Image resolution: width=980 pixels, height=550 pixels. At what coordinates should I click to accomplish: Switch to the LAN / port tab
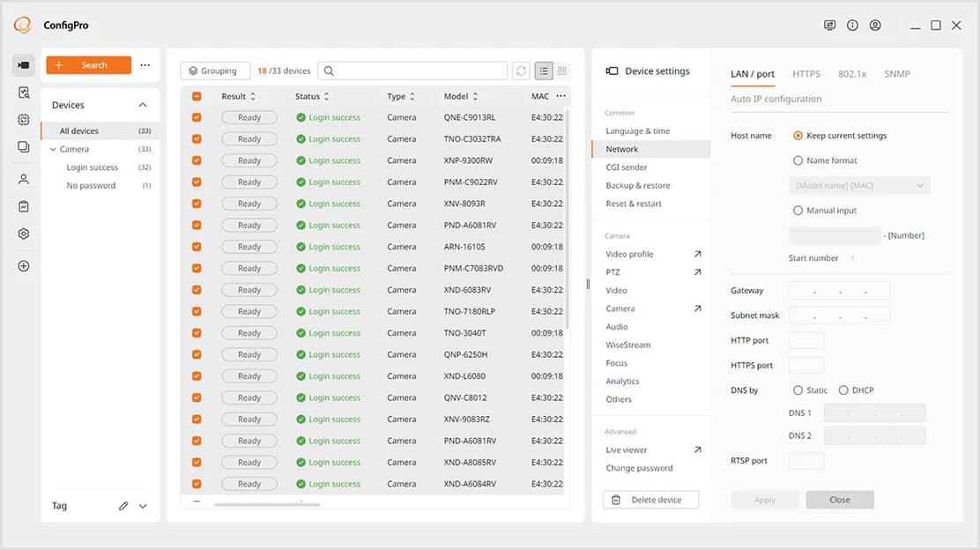tap(753, 74)
